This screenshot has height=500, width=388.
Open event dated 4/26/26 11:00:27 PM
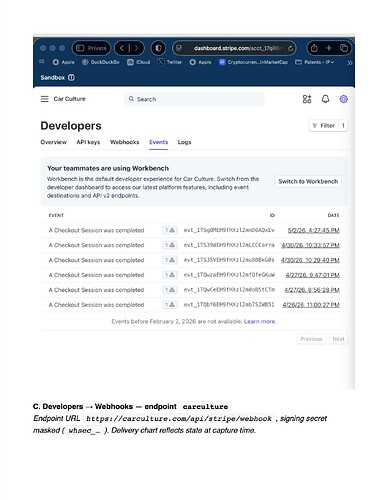(x=311, y=305)
